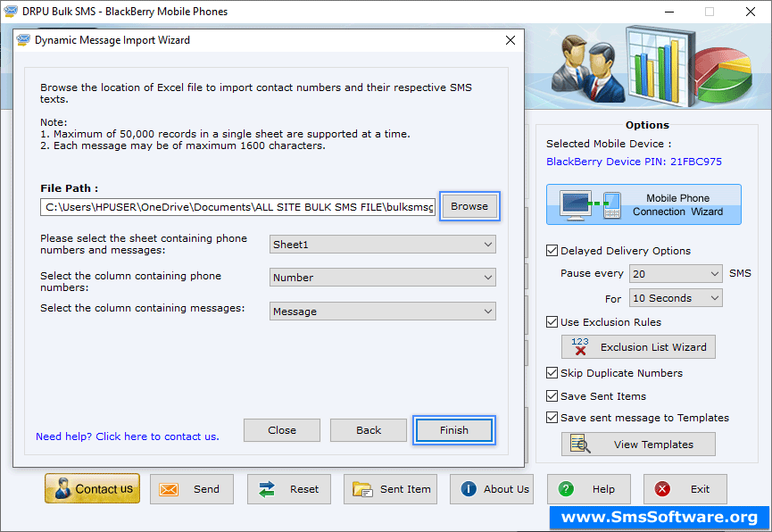Click the folder icon on Sent Item
This screenshot has height=532, width=772.
362,489
